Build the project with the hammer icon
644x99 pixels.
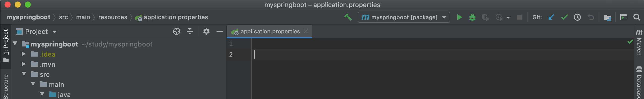click(x=348, y=17)
